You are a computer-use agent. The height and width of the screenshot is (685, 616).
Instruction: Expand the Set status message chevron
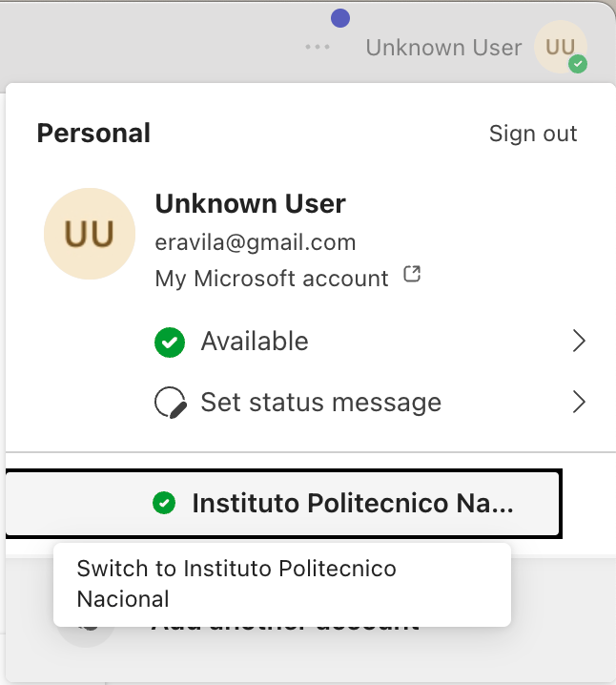pyautogui.click(x=578, y=403)
